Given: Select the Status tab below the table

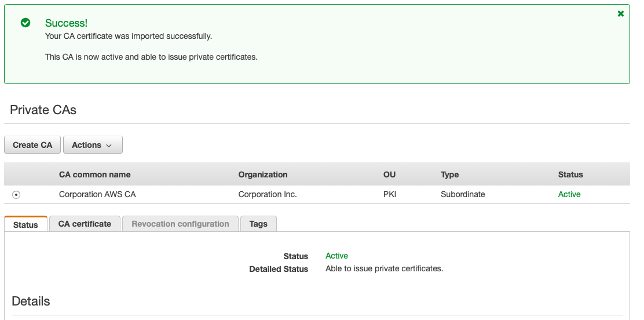Looking at the screenshot, I should [25, 225].
